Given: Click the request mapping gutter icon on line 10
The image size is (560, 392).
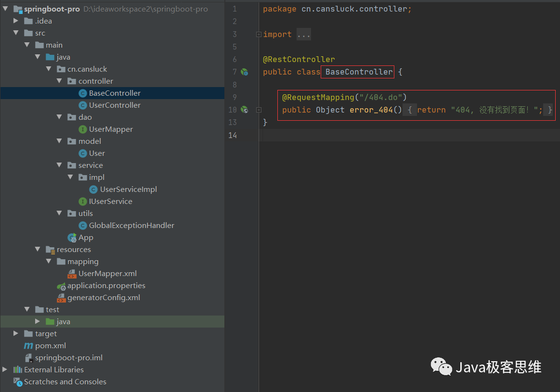Looking at the screenshot, I should click(x=244, y=110).
